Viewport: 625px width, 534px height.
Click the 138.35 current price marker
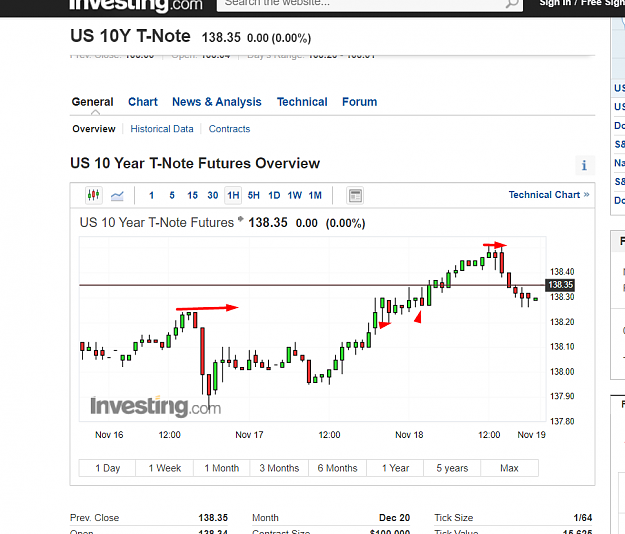[x=560, y=285]
